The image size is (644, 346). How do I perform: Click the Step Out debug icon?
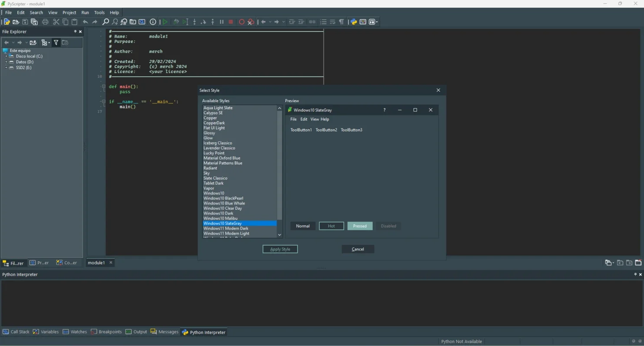click(213, 22)
